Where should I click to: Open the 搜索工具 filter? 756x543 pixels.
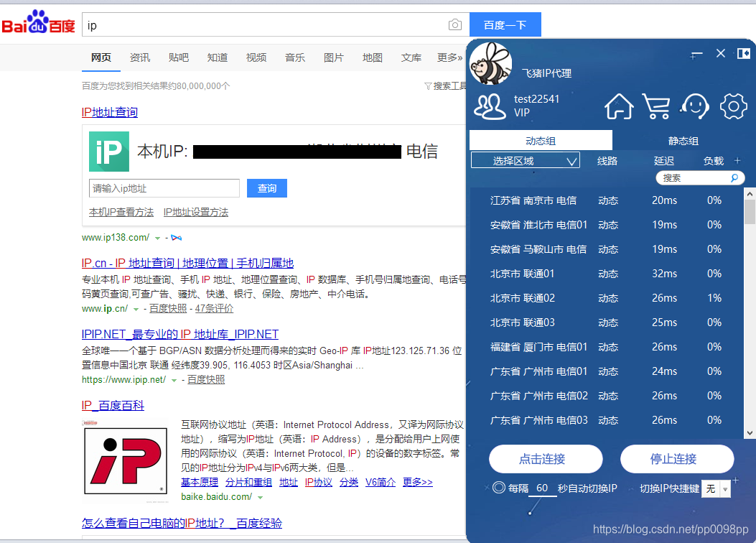point(446,86)
